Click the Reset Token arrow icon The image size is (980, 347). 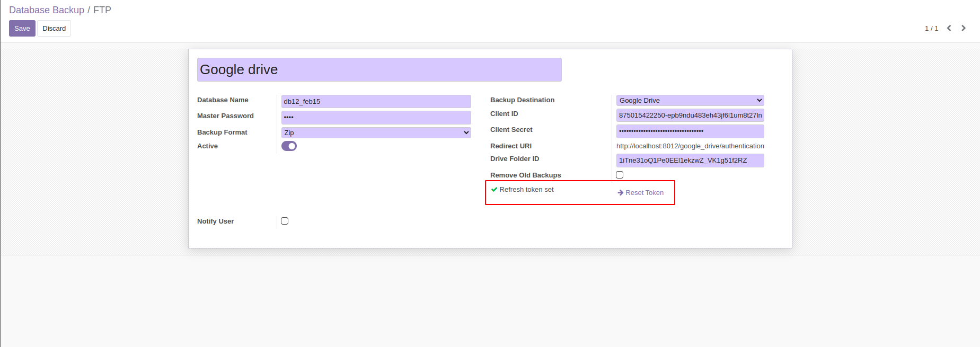click(x=620, y=193)
